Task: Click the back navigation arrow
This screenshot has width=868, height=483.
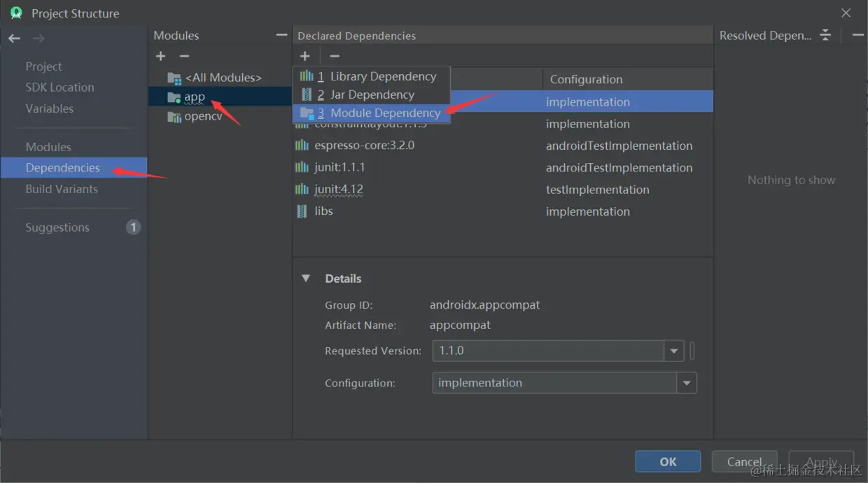Action: 14,38
